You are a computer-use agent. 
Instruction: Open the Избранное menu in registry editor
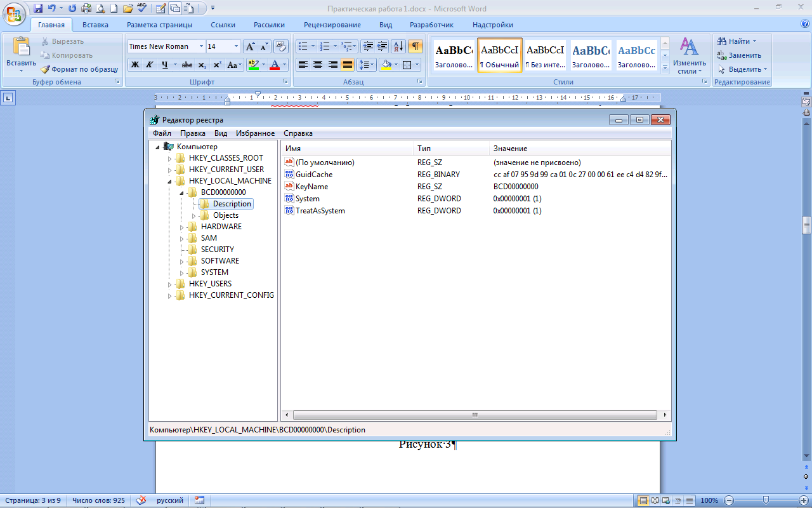pos(255,133)
